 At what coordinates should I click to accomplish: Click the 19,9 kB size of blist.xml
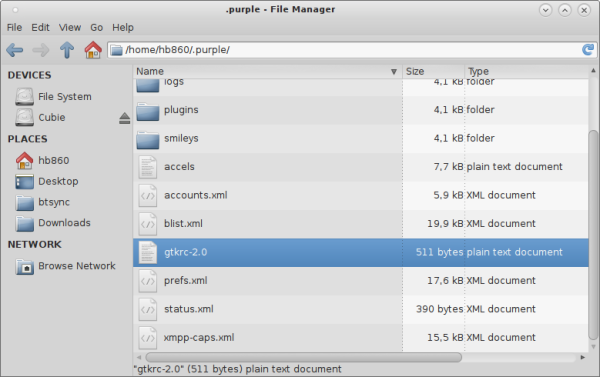tap(445, 224)
